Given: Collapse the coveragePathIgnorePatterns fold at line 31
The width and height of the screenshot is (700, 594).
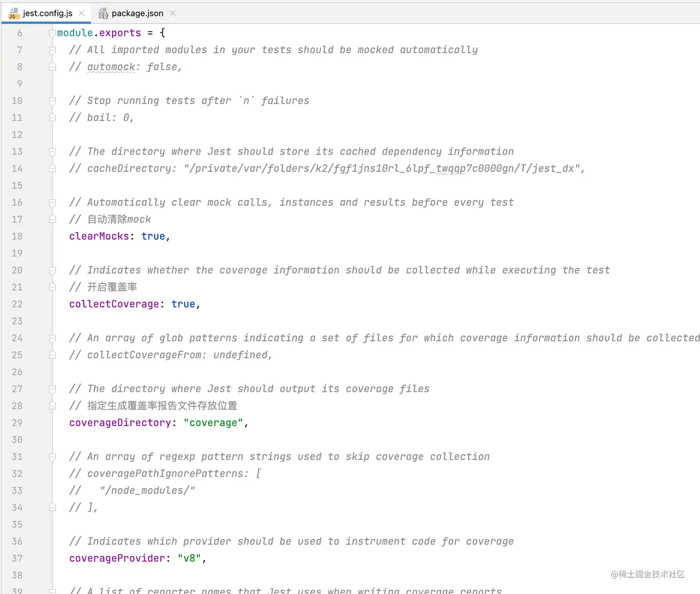Looking at the screenshot, I should coord(52,457).
